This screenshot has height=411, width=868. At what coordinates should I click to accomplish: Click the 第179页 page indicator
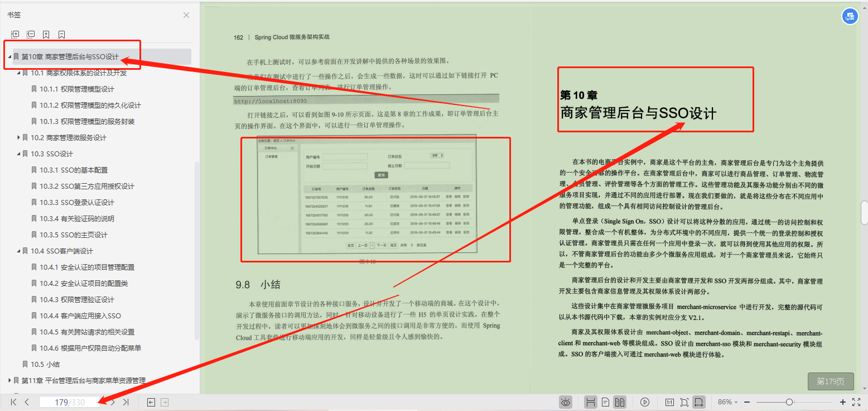[831, 381]
